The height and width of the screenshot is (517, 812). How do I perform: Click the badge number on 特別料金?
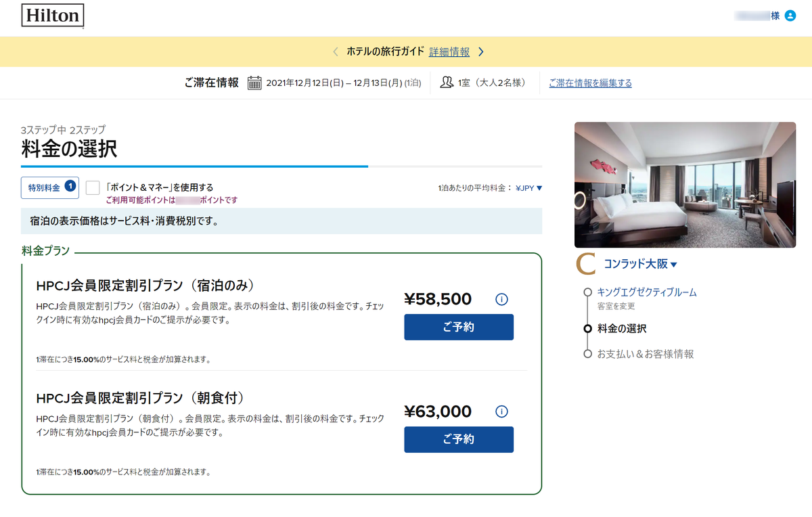point(70,186)
